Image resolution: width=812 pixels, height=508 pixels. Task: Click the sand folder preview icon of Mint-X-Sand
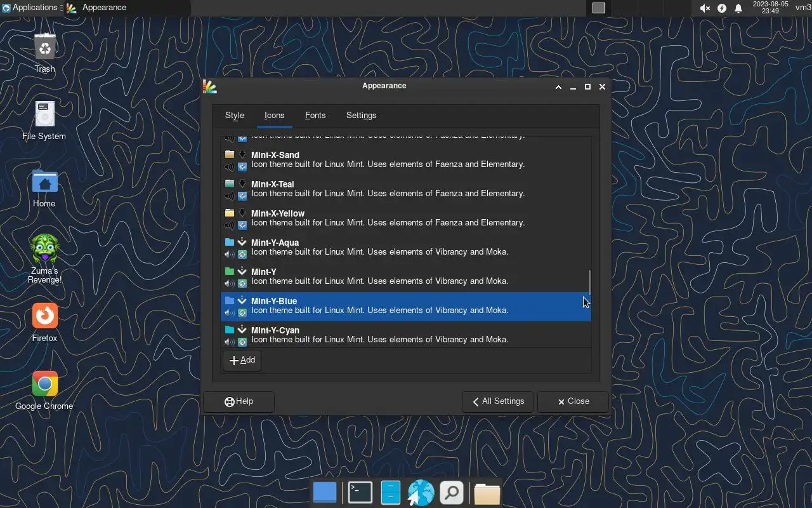coord(230,154)
